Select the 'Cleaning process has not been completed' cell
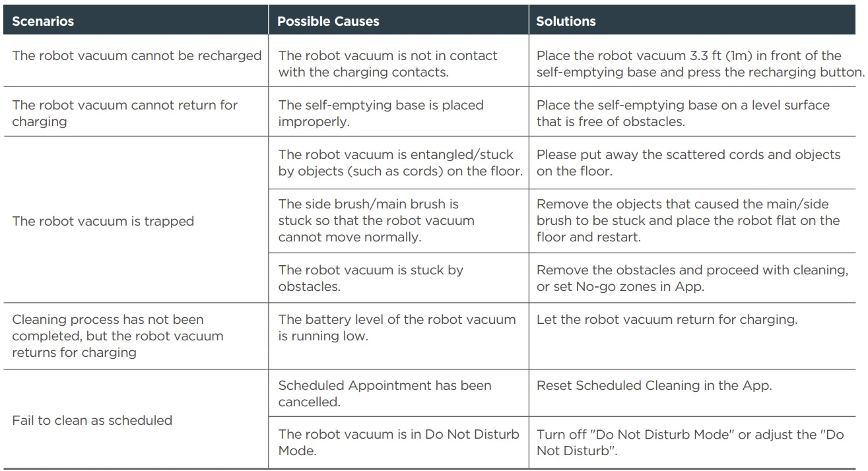Image resolution: width=868 pixels, height=471 pixels. [x=117, y=336]
